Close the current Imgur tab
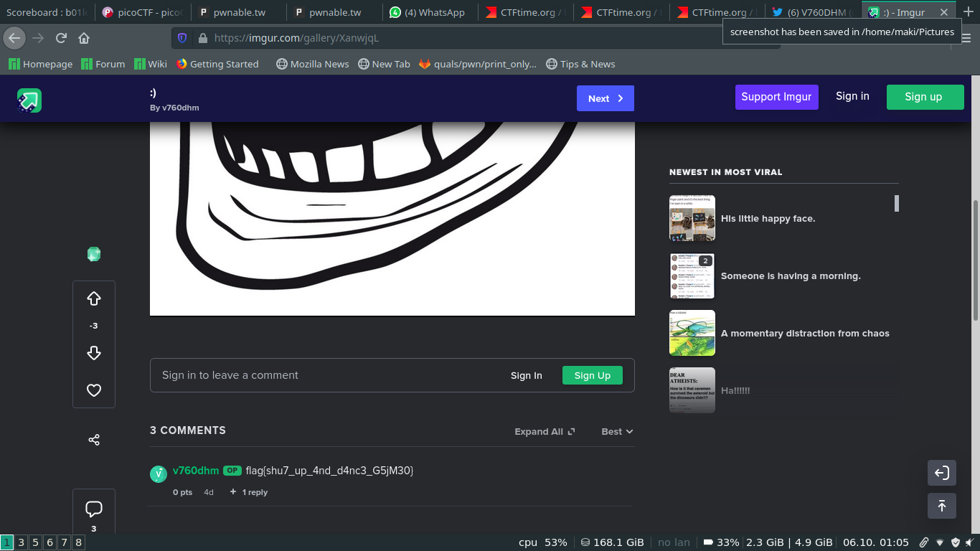The width and height of the screenshot is (980, 551). pos(944,12)
